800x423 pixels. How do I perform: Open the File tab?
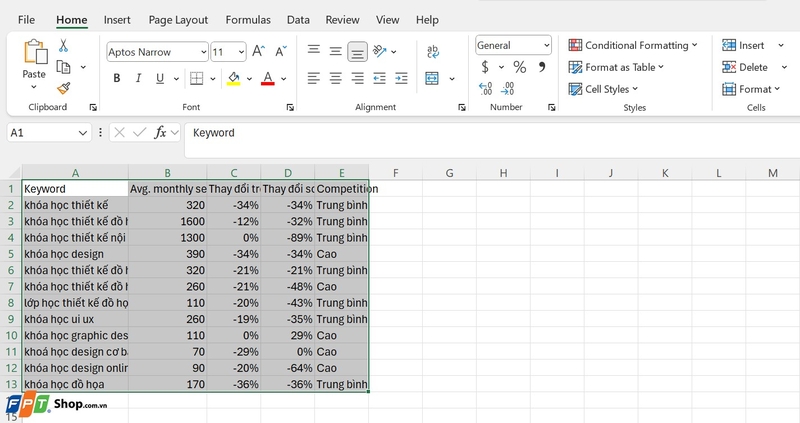[26, 20]
